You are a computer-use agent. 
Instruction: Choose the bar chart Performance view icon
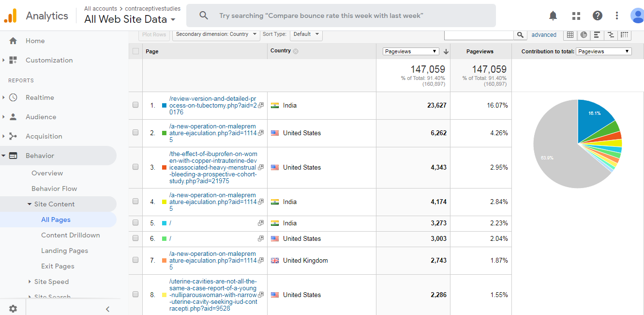tap(597, 35)
